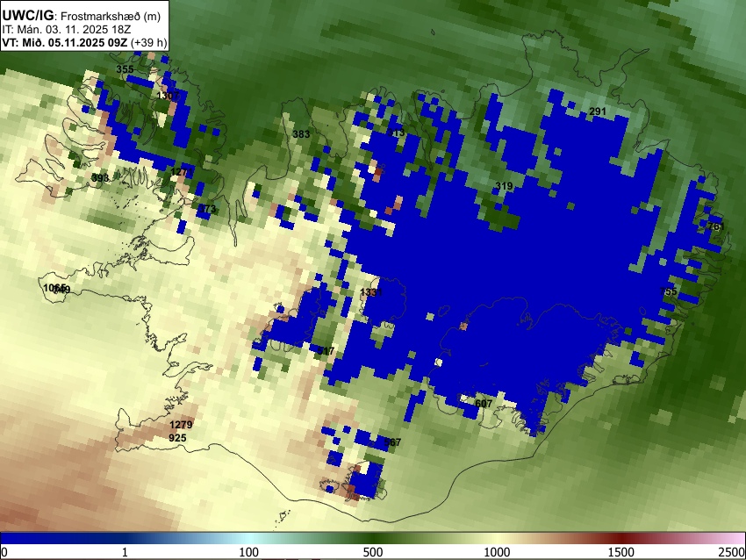This screenshot has height=560, width=746.
Task: Click the station value 517
Action: pyautogui.click(x=326, y=351)
